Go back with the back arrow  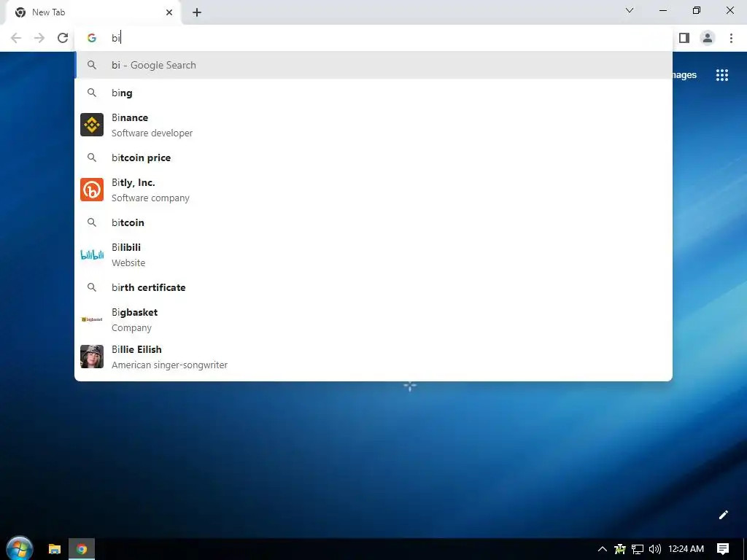(x=16, y=38)
